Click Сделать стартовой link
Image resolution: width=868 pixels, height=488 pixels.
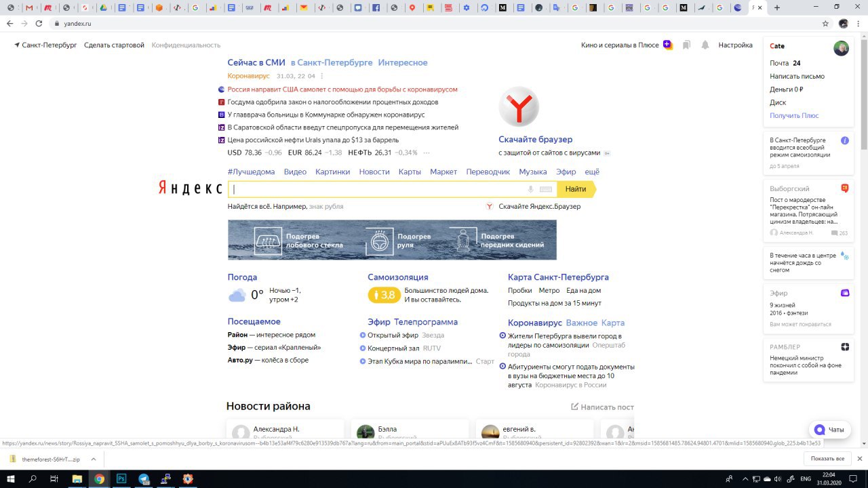click(x=114, y=45)
